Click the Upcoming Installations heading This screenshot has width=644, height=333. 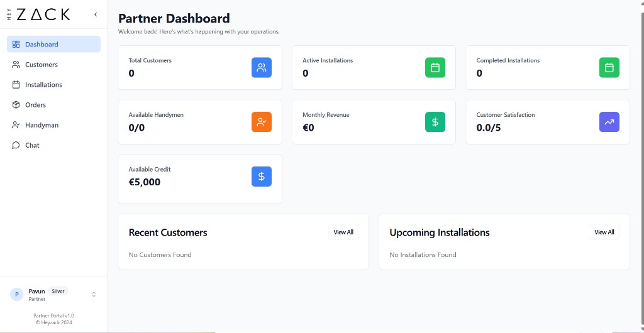click(x=440, y=232)
